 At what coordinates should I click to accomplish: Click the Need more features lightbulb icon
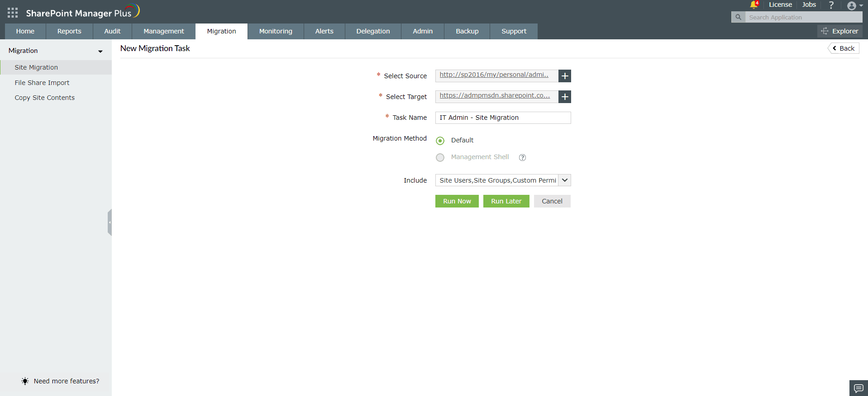pyautogui.click(x=25, y=381)
